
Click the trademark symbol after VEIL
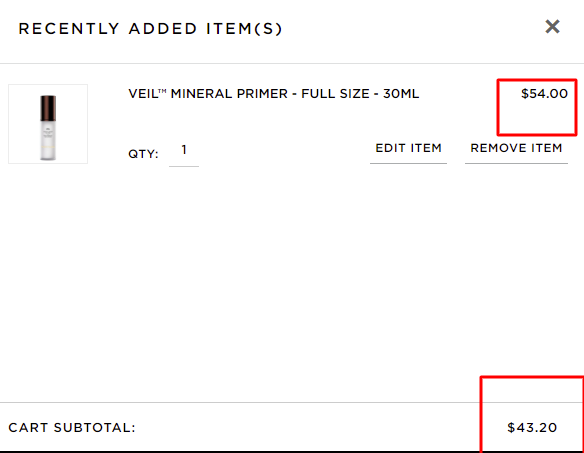pyautogui.click(x=162, y=91)
